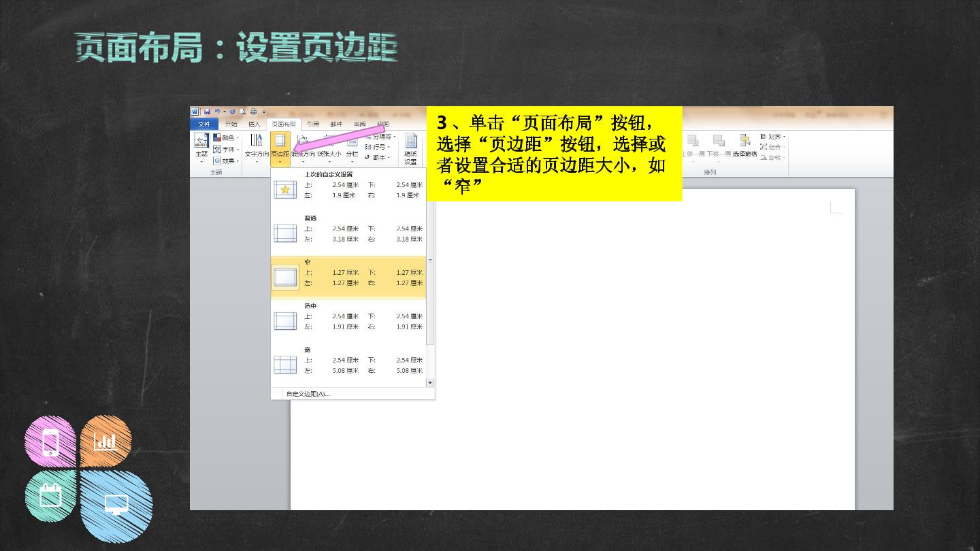Choose the 窄 (Narrow) margin preset
Viewport: 980px width, 551px height.
[x=348, y=278]
